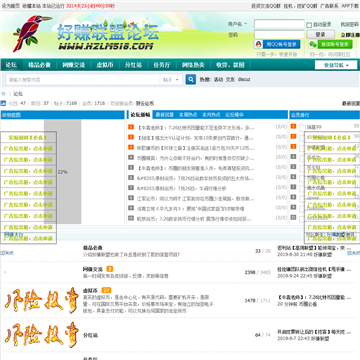Open the 分红站 forum section title
This screenshot has height=360, width=360.
coord(90,335)
